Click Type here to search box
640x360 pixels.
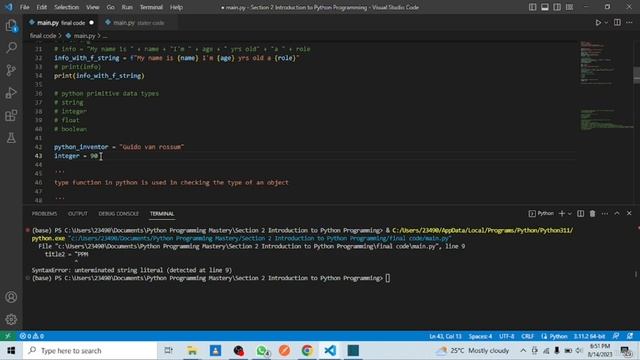tap(90, 351)
